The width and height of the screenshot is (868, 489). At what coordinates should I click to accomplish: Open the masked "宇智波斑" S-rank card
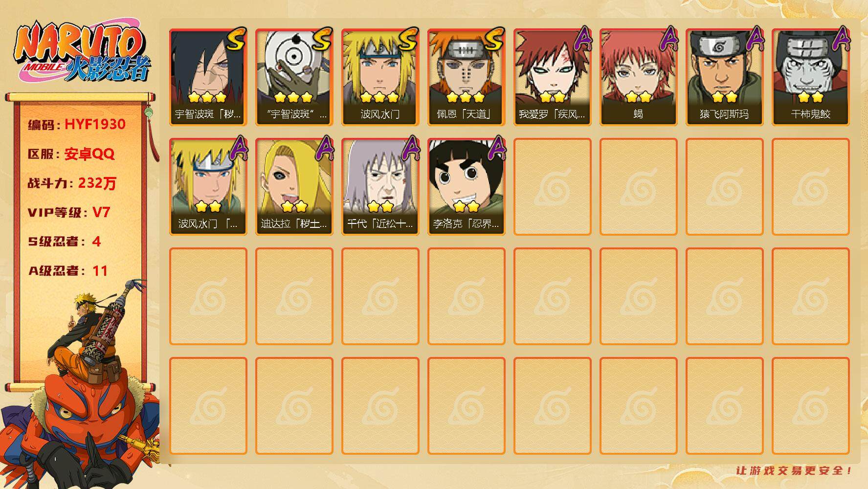coord(294,77)
